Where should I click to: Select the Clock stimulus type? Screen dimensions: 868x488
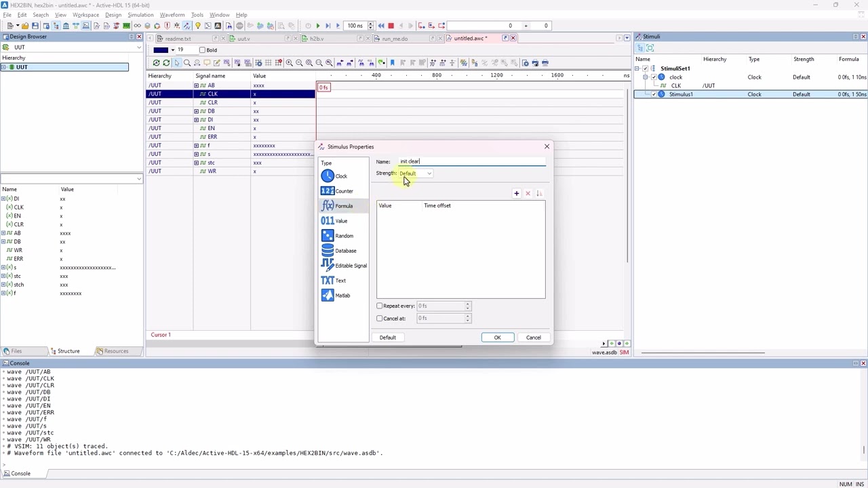tap(334, 176)
